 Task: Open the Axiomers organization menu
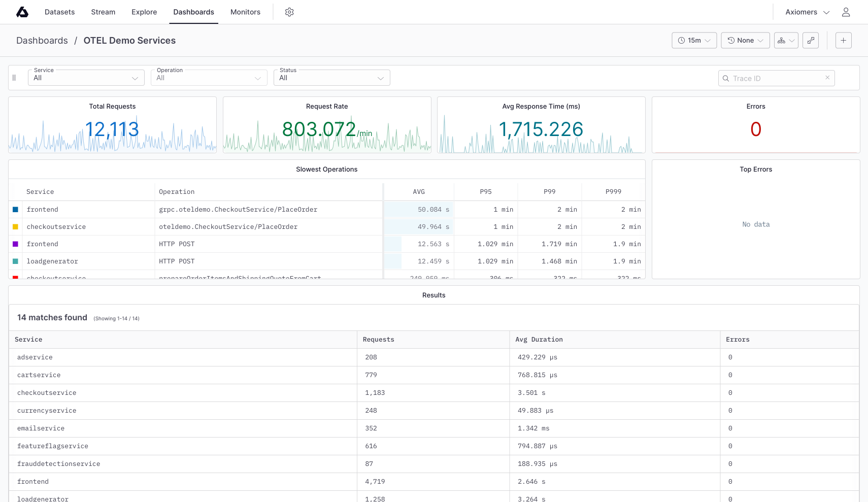pos(807,12)
